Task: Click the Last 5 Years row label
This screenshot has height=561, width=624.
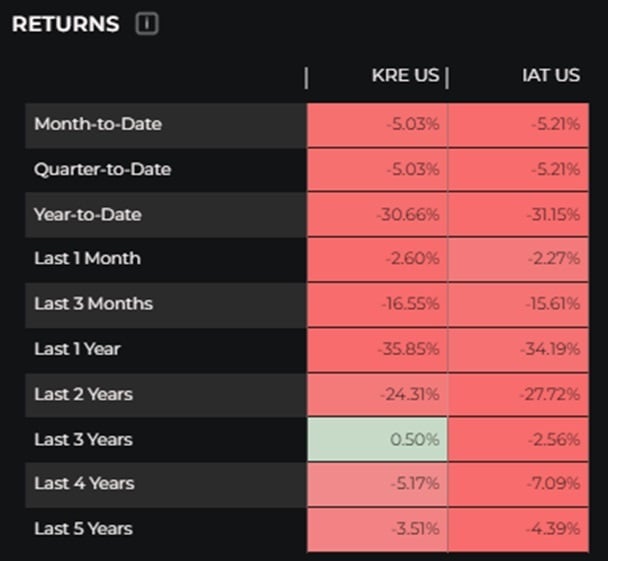Action: (x=83, y=528)
